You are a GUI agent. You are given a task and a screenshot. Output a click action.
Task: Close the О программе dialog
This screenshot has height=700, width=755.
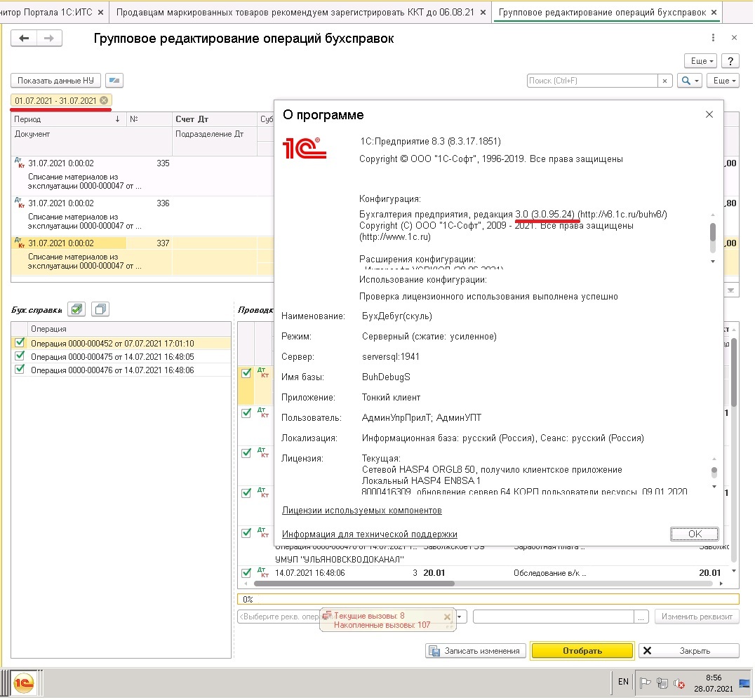pos(709,114)
